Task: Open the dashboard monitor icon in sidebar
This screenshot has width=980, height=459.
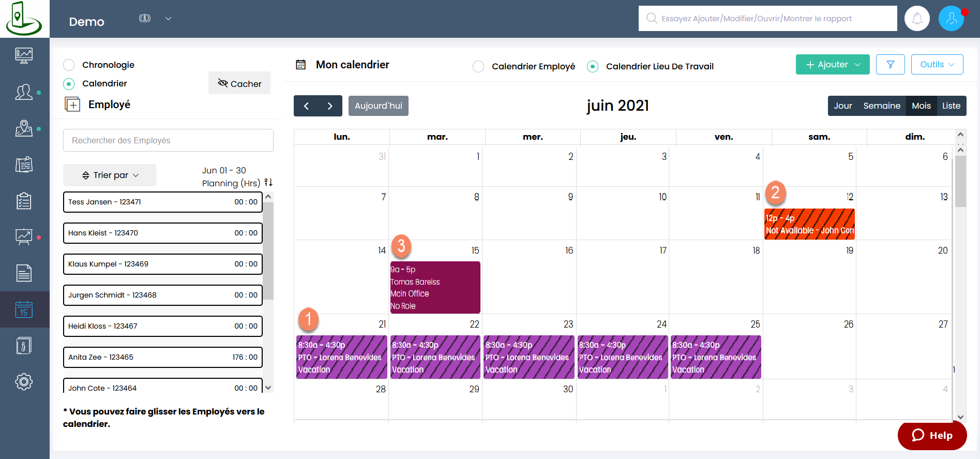Action: click(x=24, y=55)
